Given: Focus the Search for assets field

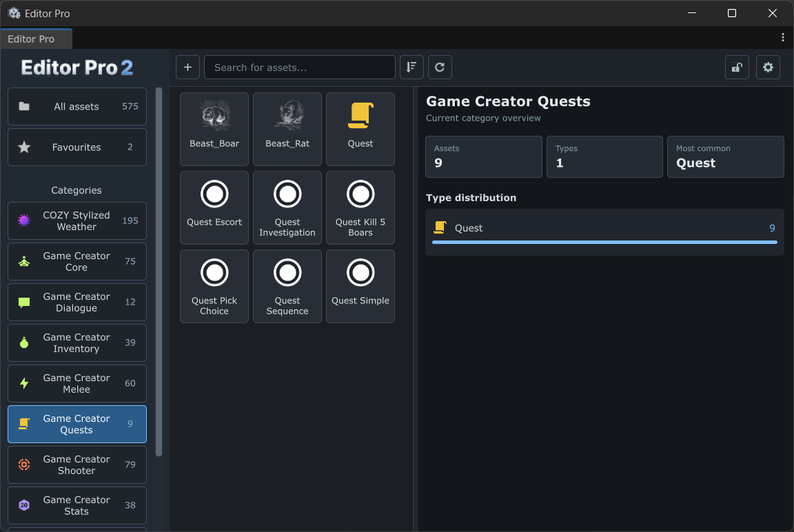Looking at the screenshot, I should (x=299, y=68).
